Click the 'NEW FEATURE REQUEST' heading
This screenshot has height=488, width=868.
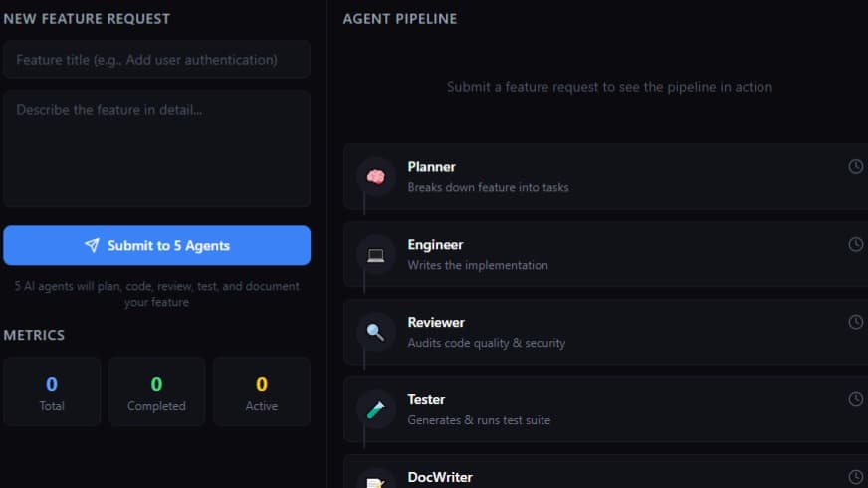click(87, 19)
